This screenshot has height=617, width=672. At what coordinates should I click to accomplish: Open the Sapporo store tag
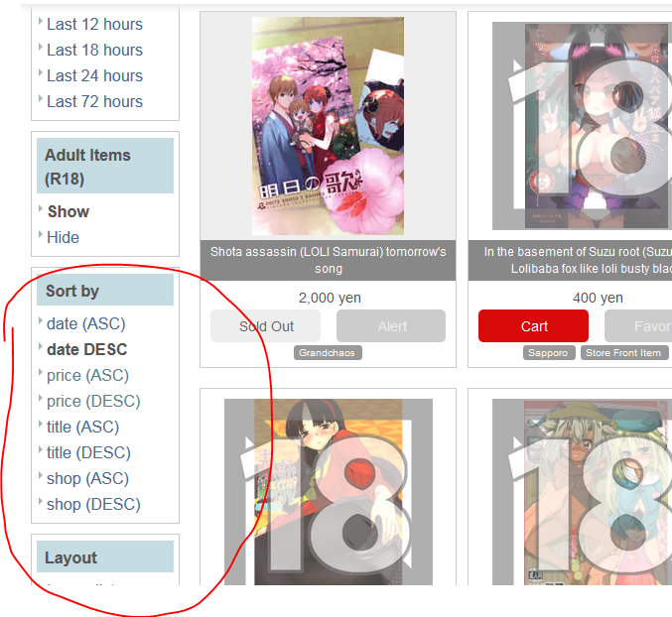tap(549, 353)
